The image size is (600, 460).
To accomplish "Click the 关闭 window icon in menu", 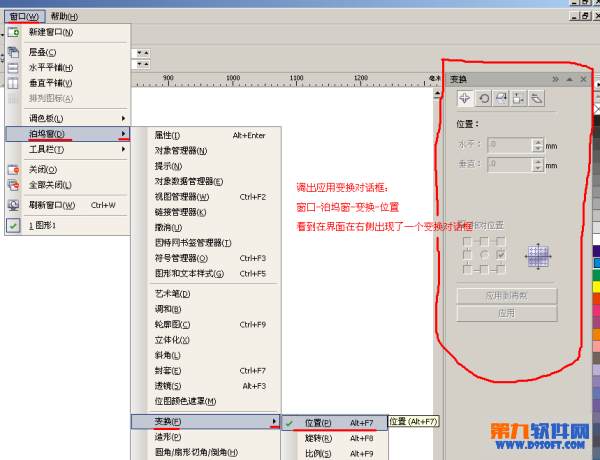I will pos(13,169).
